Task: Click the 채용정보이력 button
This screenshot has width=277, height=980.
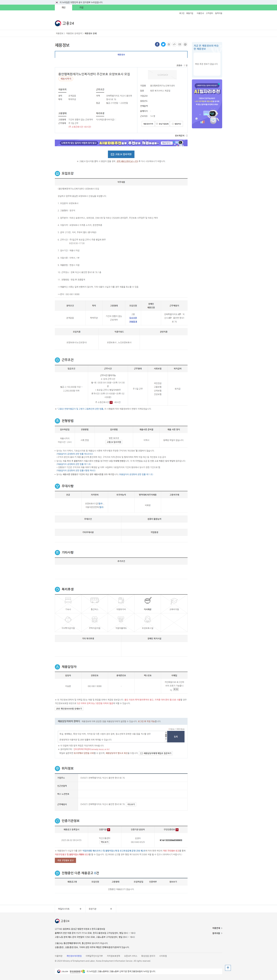Action: [x=148, y=124]
